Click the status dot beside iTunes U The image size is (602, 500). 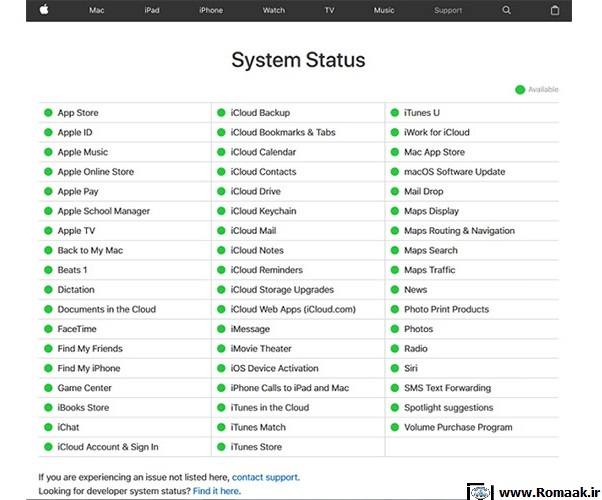click(x=395, y=113)
